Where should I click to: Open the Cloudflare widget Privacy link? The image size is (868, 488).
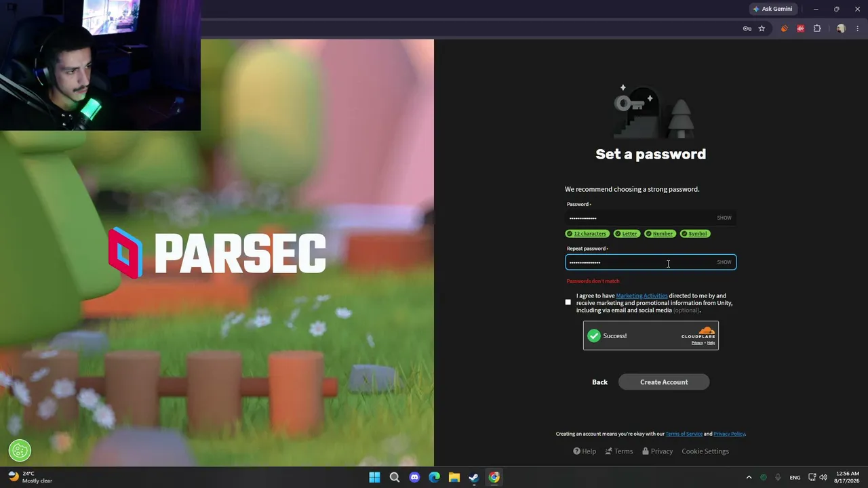pos(697,343)
